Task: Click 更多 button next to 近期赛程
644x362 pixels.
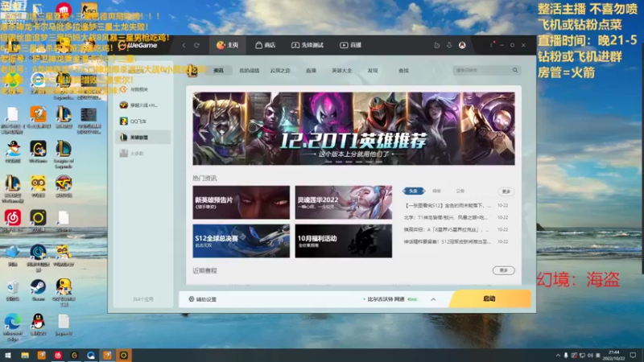Action: point(504,270)
